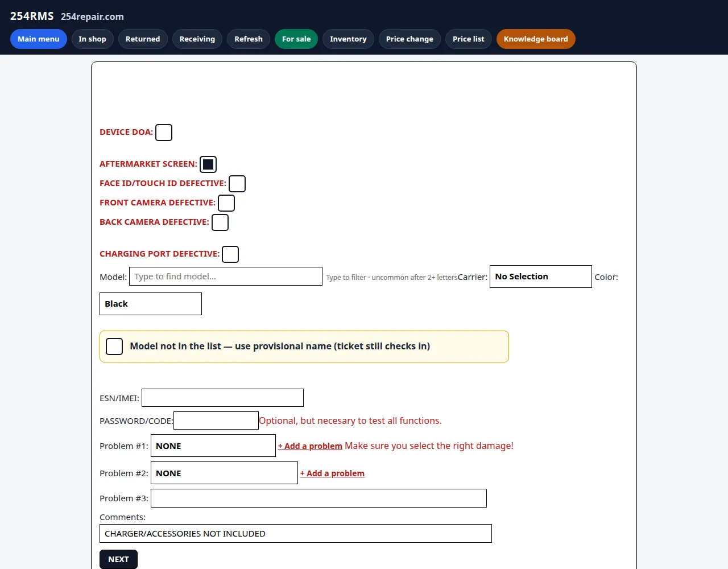Expand the Problem #2 dropdown
728x569 pixels.
(224, 473)
